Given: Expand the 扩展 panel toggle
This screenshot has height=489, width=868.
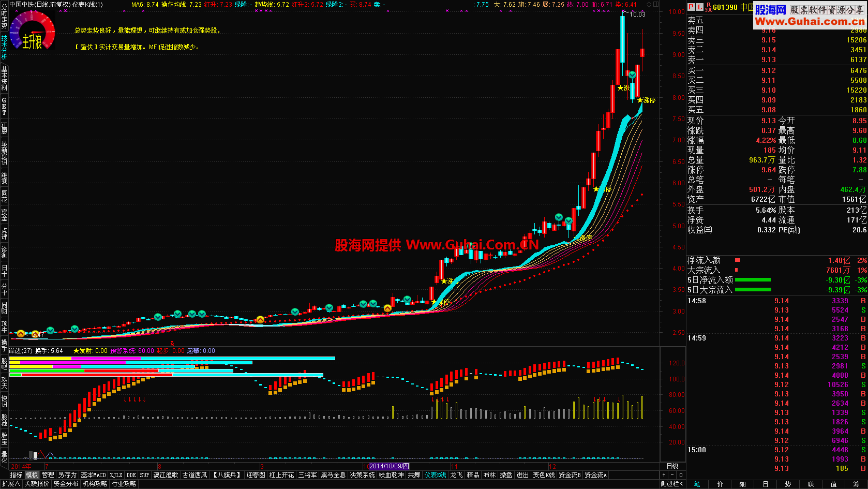Looking at the screenshot, I should [x=10, y=484].
